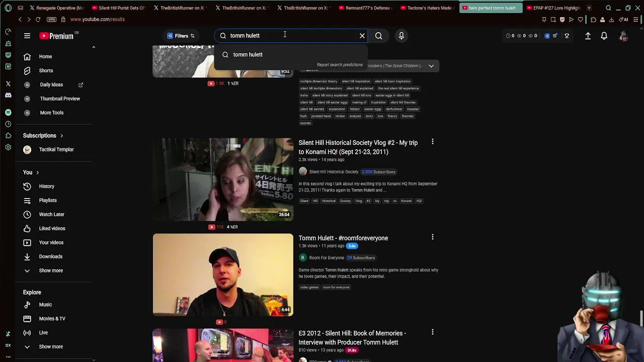Clear the search box with the X
The image size is (644, 362).
pos(362,36)
